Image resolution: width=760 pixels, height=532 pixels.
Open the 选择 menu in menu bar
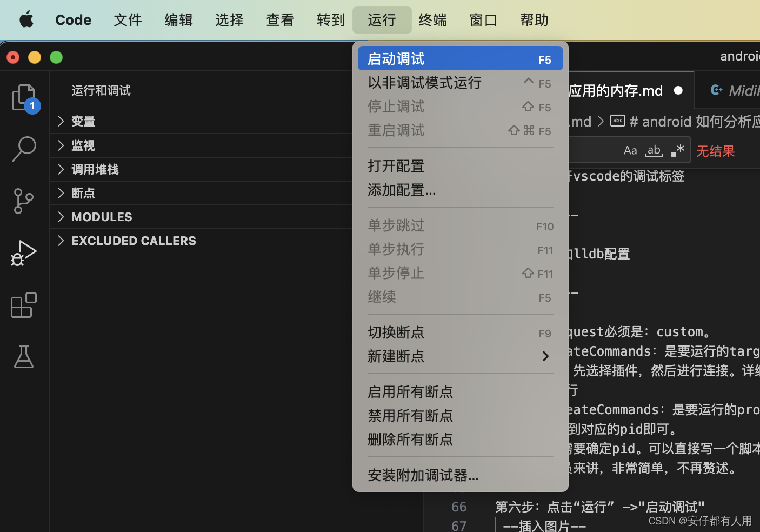(230, 20)
